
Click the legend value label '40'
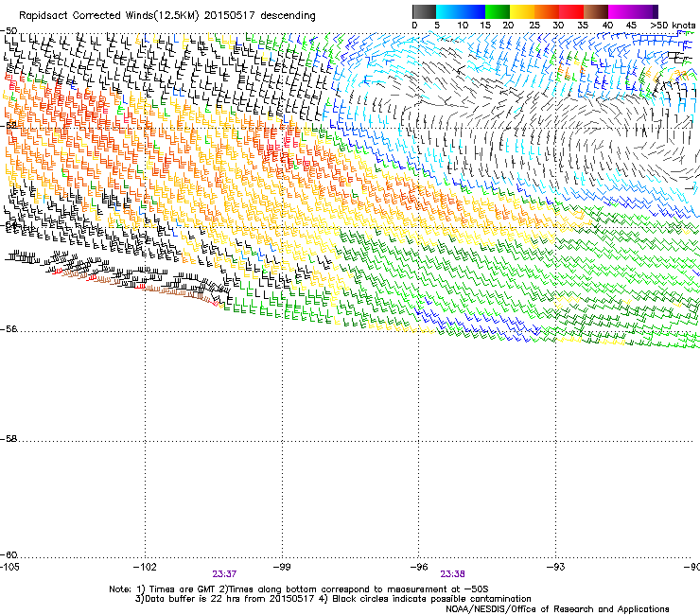[607, 26]
